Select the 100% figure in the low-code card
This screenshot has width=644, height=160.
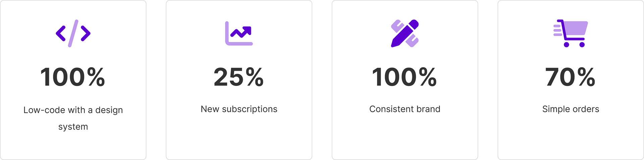coord(73,77)
